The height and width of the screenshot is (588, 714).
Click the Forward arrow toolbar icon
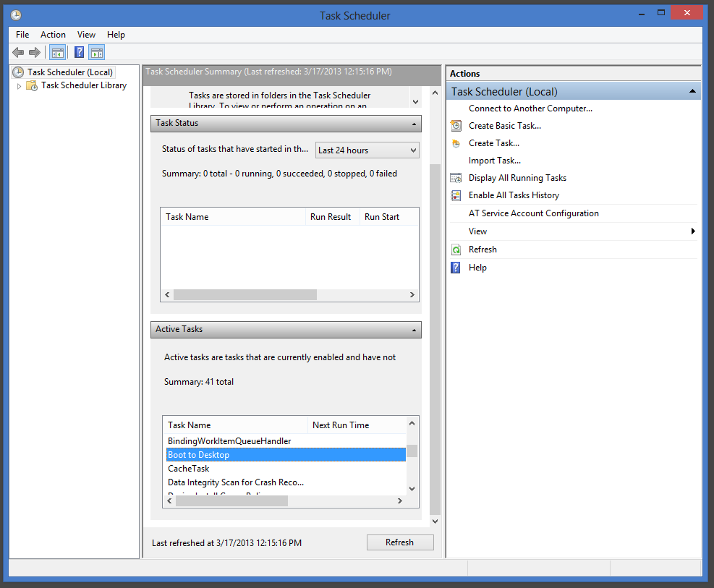[35, 52]
